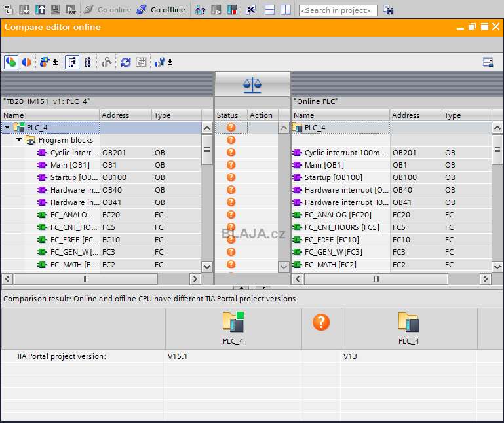Image resolution: width=504 pixels, height=423 pixels.
Task: Click Stop CPU icon
Action: [x=232, y=10]
